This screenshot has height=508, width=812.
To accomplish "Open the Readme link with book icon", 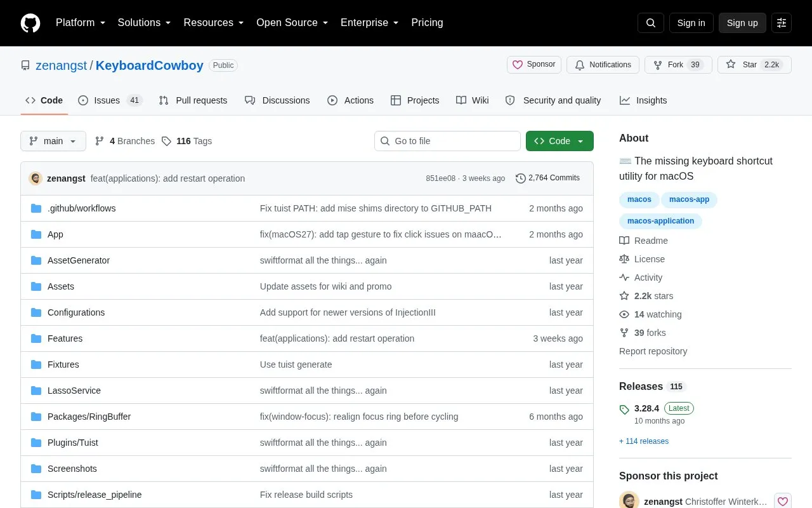I will (x=643, y=241).
